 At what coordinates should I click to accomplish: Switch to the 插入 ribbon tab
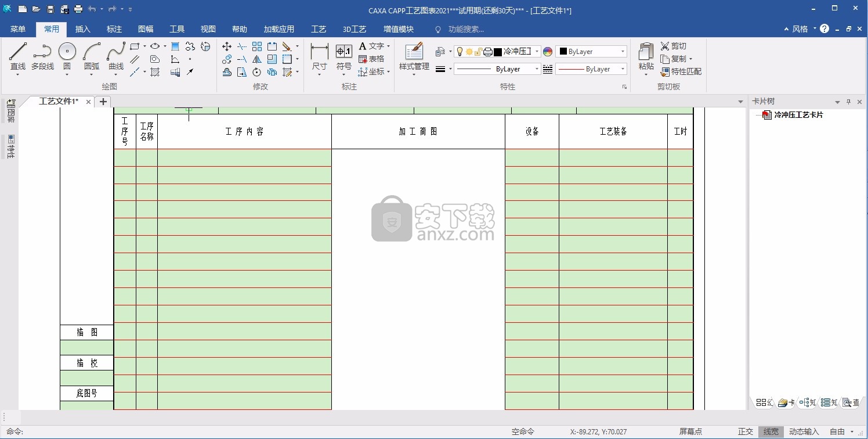click(x=83, y=29)
